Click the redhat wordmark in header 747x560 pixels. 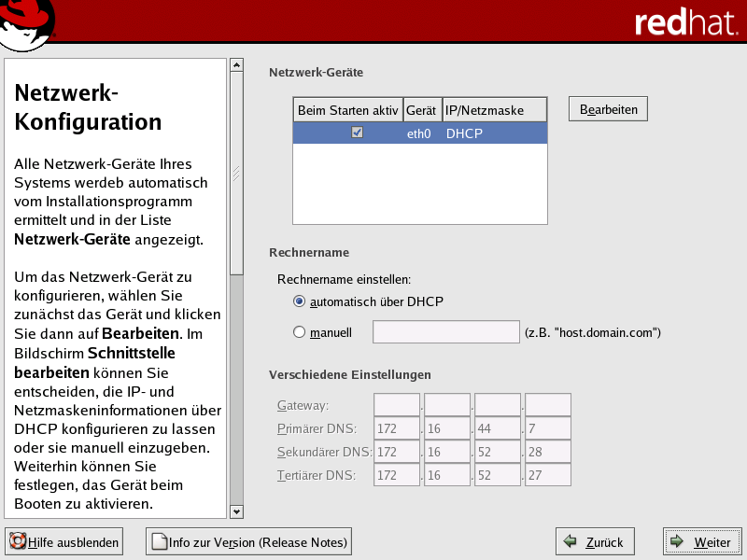pos(685,23)
